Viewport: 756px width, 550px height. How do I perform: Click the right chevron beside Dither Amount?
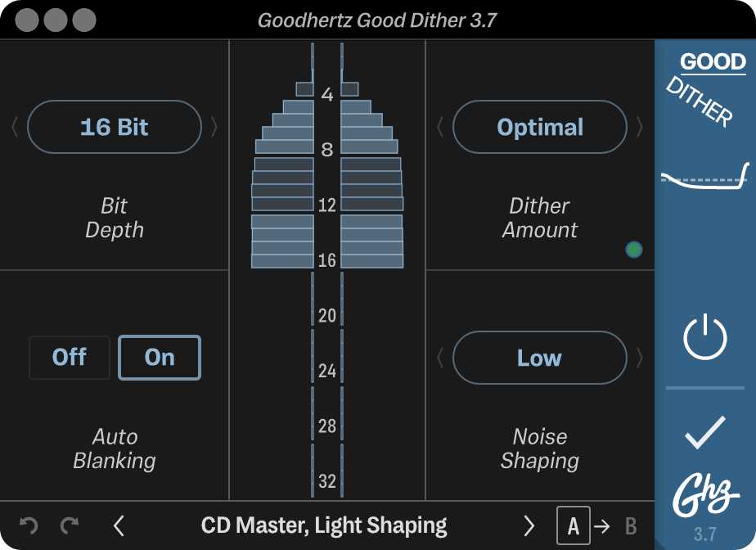pyautogui.click(x=640, y=127)
